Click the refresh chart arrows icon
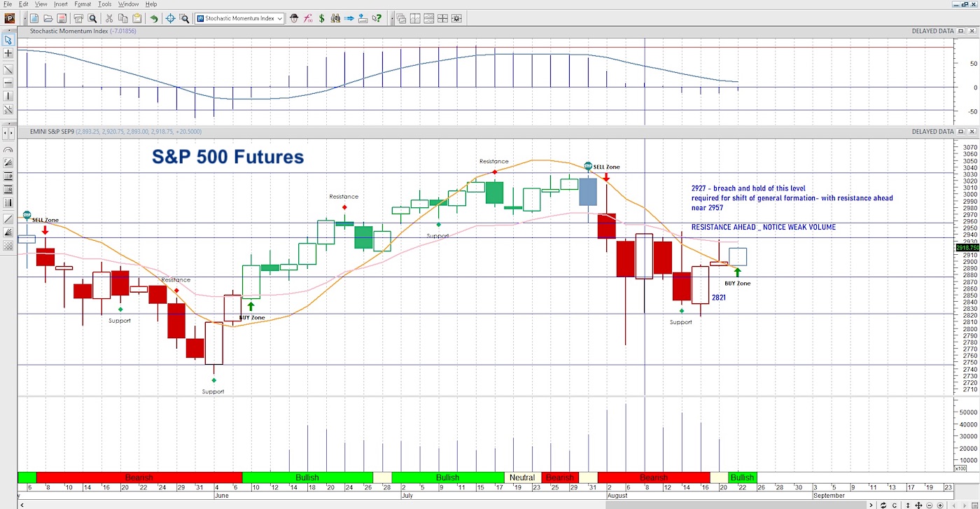 [x=883, y=505]
